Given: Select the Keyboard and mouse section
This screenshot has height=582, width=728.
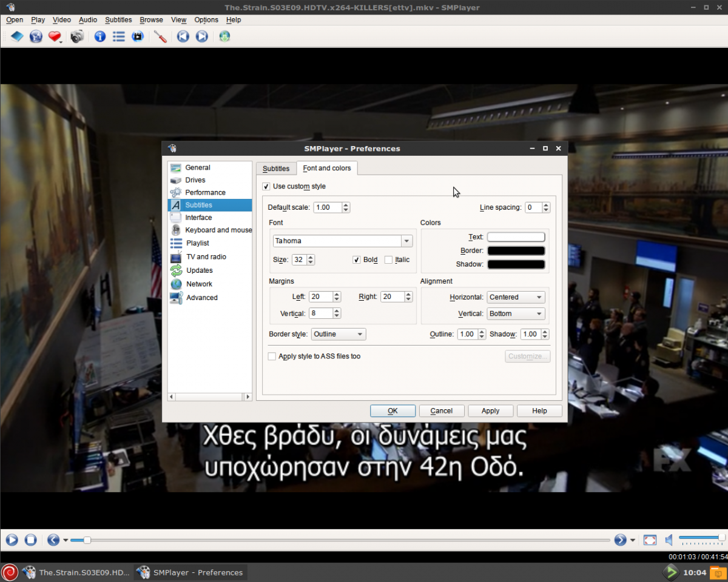Looking at the screenshot, I should 210,230.
